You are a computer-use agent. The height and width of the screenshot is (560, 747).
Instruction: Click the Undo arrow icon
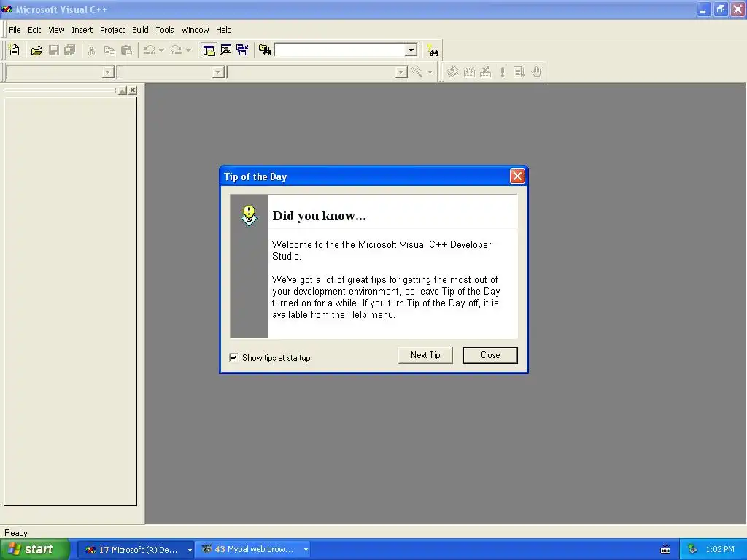click(149, 50)
